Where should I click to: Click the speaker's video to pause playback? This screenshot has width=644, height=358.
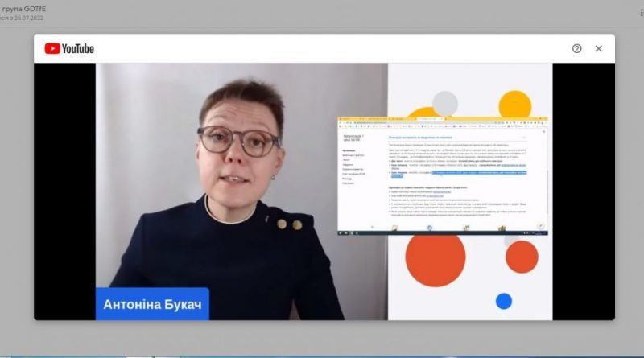pos(242,191)
